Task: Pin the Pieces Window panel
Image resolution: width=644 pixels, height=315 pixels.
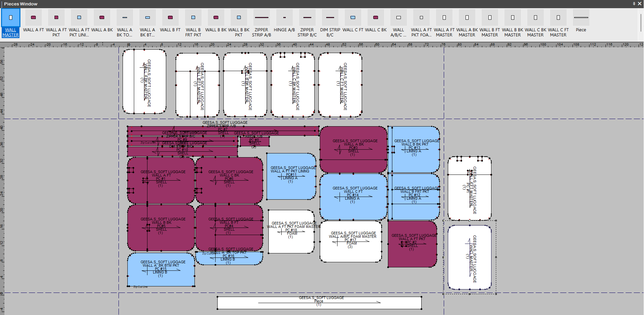Action: tap(634, 4)
